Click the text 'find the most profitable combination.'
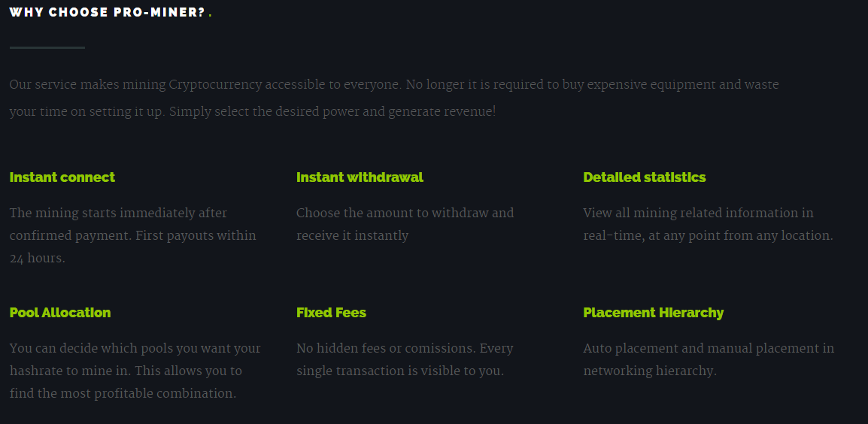868x424 pixels. (x=123, y=394)
